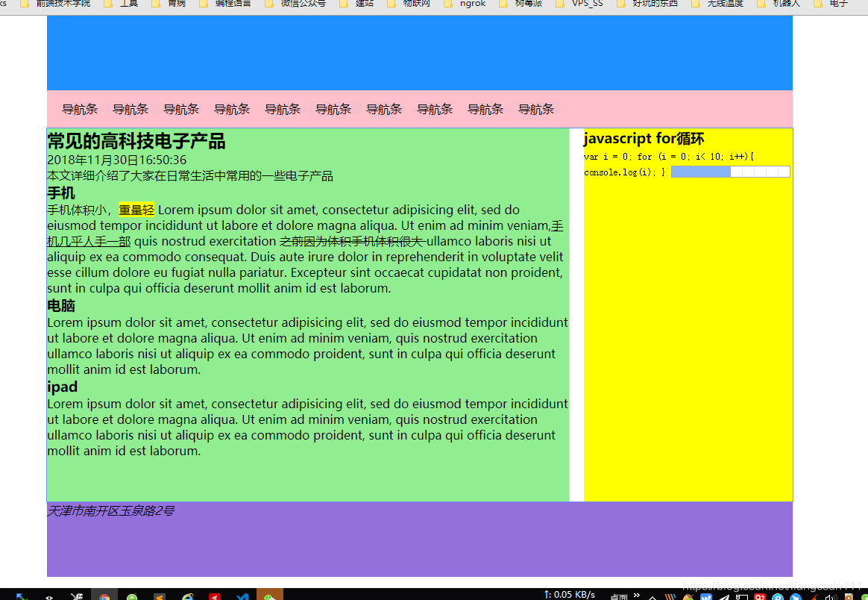Screen dimensions: 868x600
Task: Open WeChat from the taskbar
Action: tap(270, 596)
